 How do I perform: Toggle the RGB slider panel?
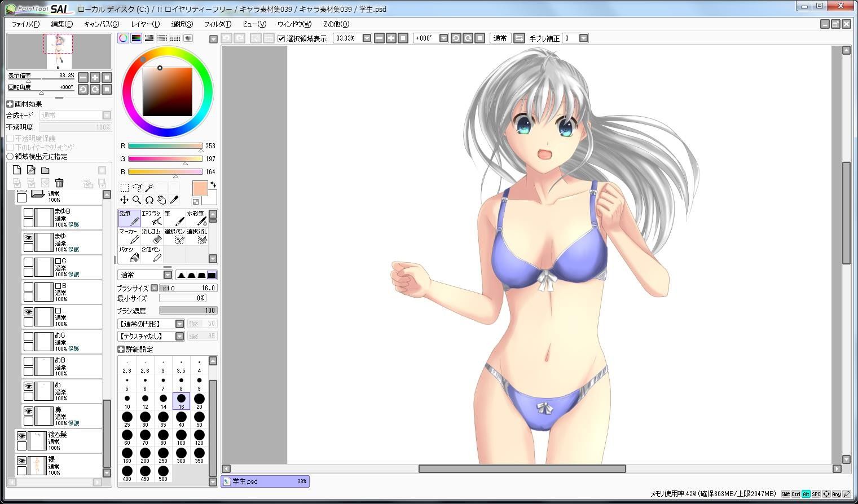136,38
